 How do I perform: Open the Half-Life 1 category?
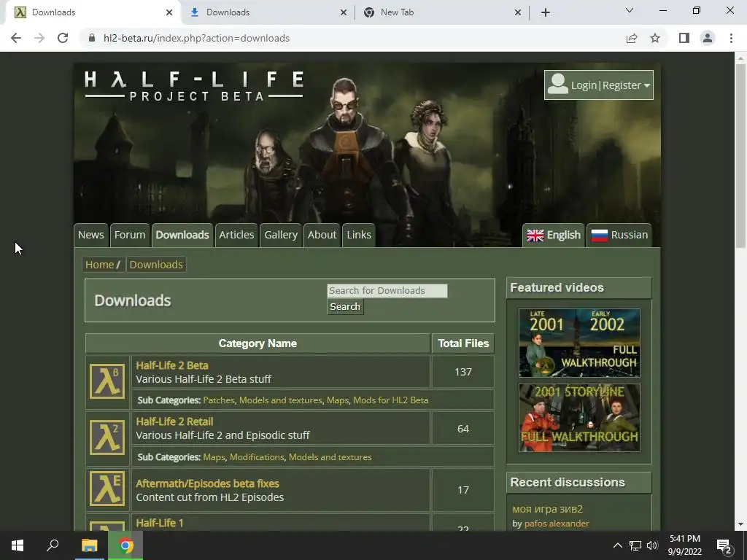[160, 523]
